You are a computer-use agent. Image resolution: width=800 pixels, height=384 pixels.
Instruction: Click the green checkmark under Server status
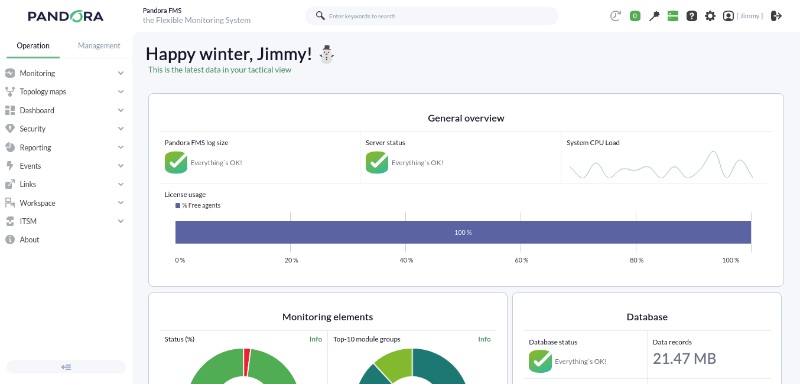click(x=377, y=163)
